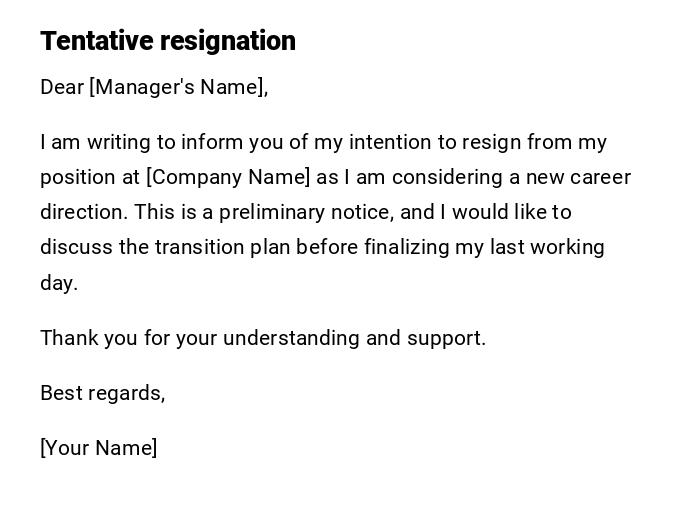Click the word "direction." in the body
Screen dimensions: 700x510
tap(84, 212)
